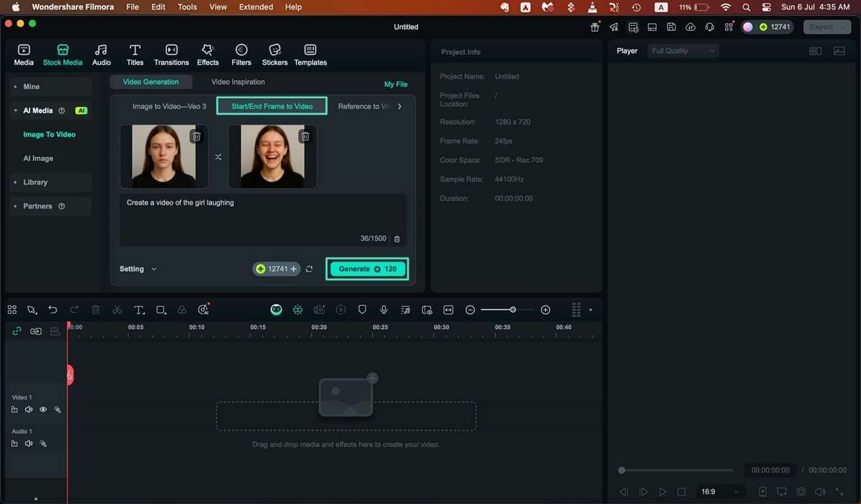The height and width of the screenshot is (504, 861).
Task: Open the timeline layout options dropdown arrow
Action: pos(590,310)
